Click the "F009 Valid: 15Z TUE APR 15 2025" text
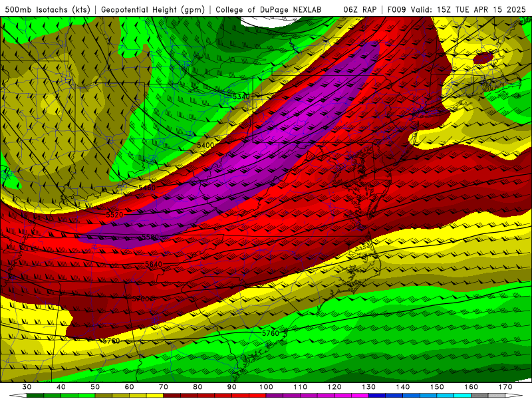 click(x=456, y=9)
